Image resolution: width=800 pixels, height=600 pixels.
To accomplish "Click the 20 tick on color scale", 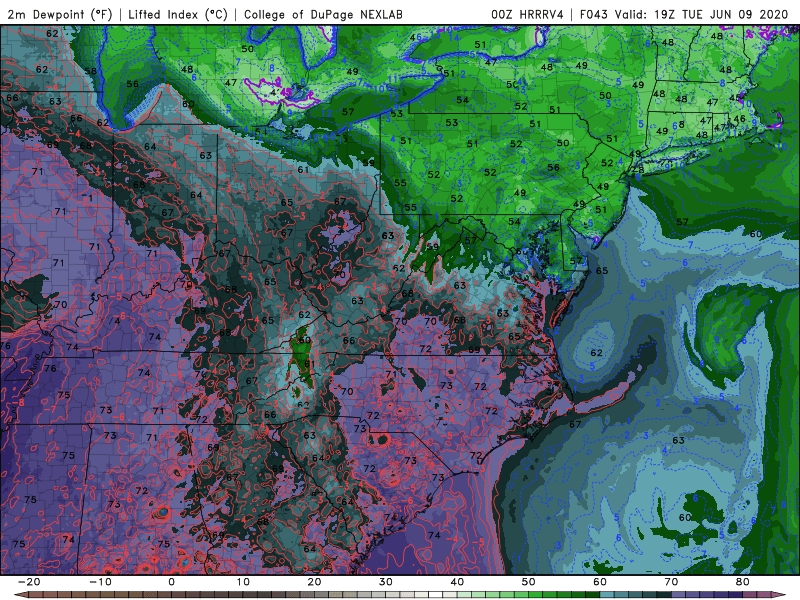I will [314, 582].
